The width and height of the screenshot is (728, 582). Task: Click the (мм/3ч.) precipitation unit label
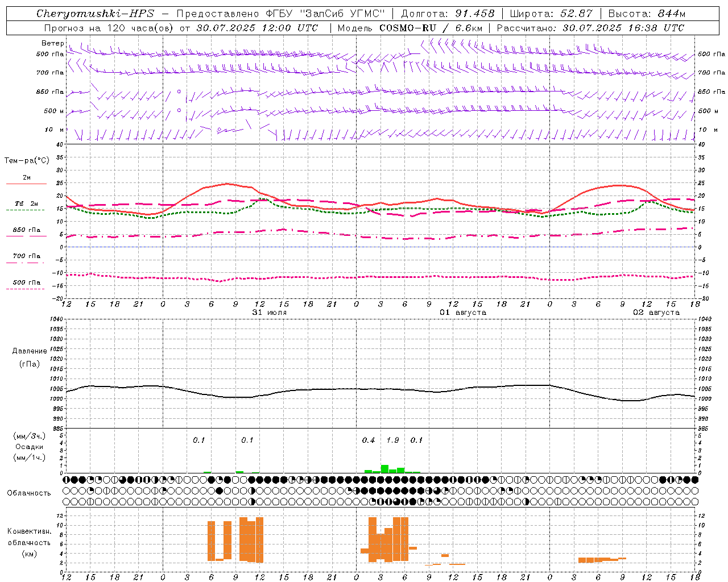(x=28, y=436)
